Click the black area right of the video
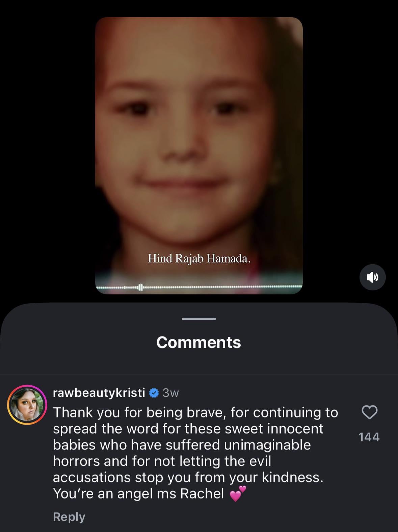This screenshot has height=532, width=398. tap(351, 152)
